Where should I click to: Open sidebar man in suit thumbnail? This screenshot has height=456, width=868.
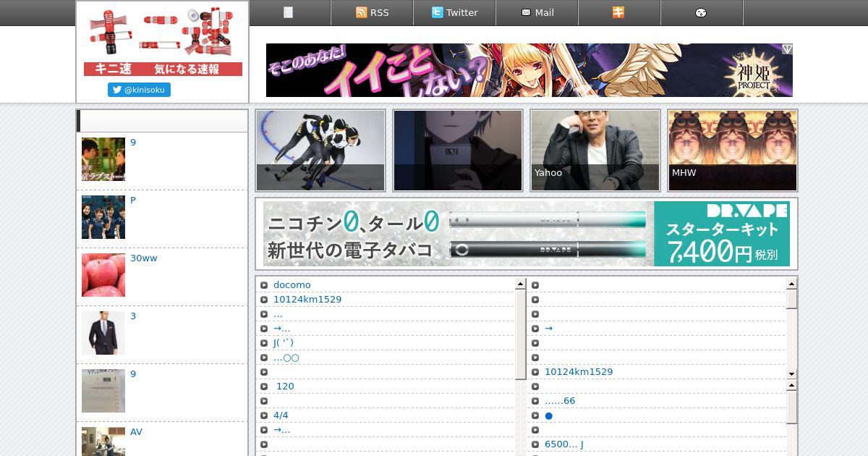pos(103,333)
